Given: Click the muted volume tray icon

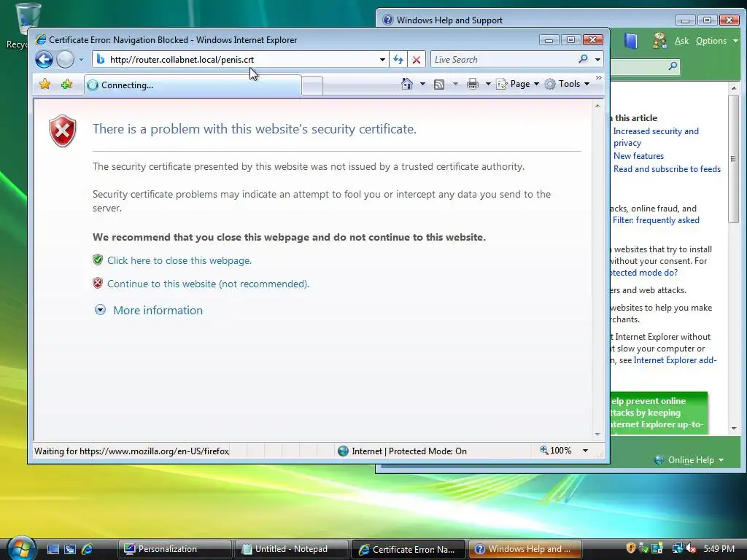Looking at the screenshot, I should (691, 548).
